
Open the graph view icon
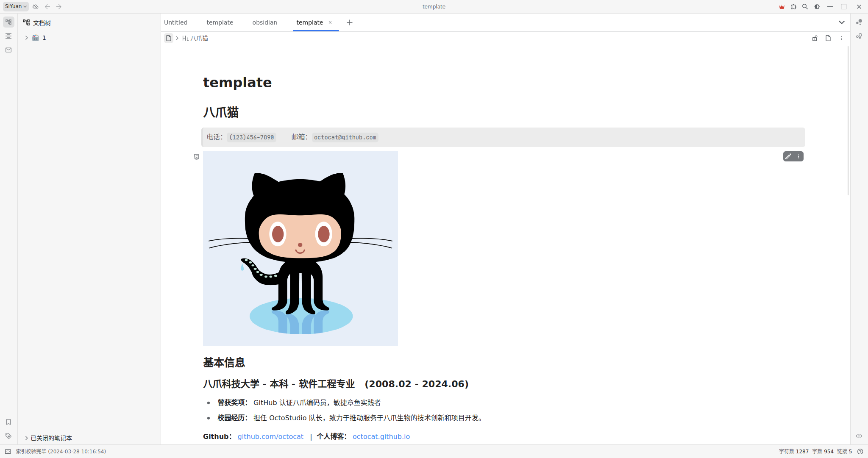pyautogui.click(x=859, y=22)
